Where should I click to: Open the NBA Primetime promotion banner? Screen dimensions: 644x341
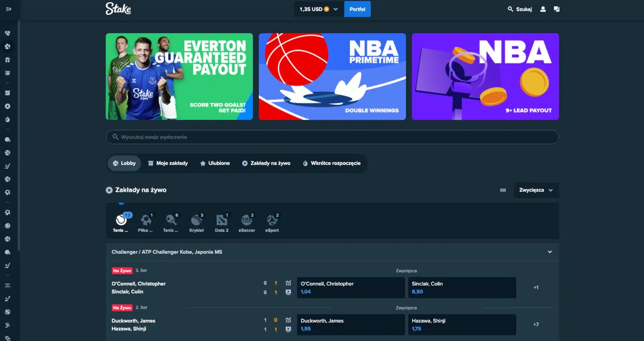332,77
